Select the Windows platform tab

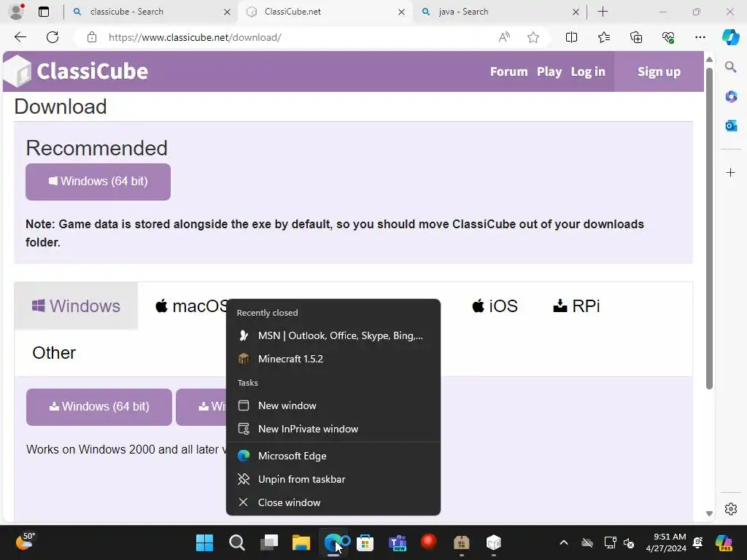[76, 306]
